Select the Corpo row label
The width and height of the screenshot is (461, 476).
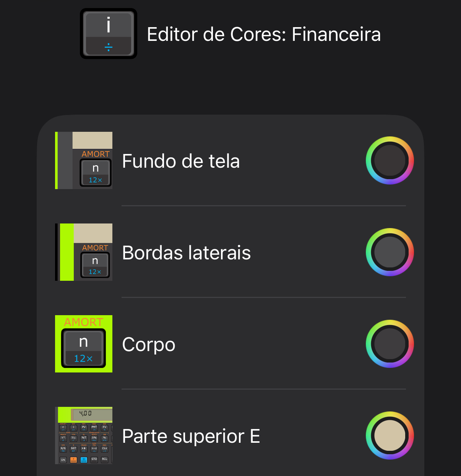point(149,345)
